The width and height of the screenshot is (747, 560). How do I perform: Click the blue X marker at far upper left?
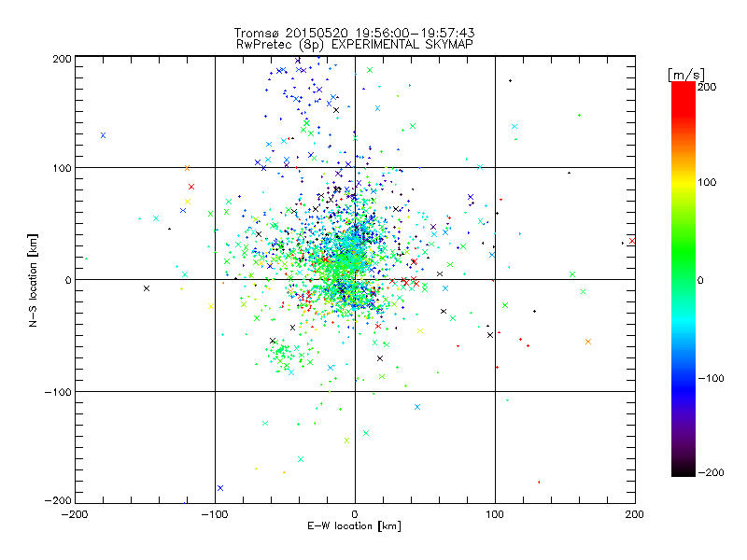coord(103,135)
